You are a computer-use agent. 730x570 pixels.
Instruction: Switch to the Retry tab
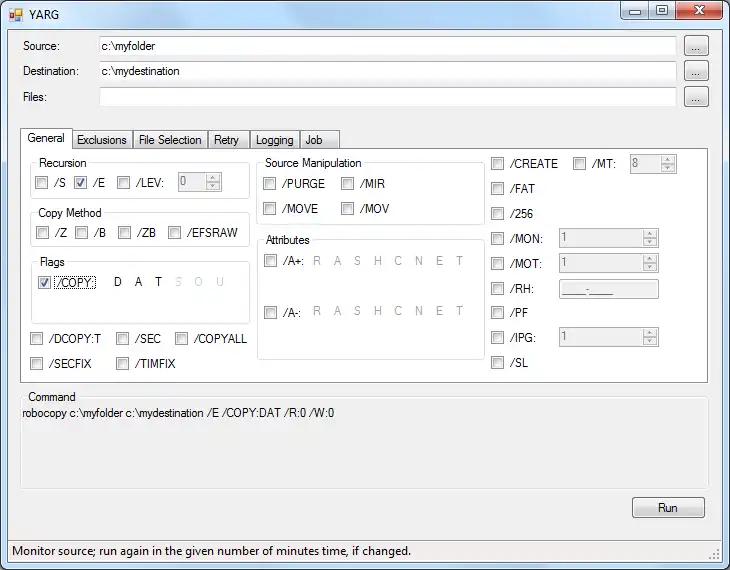(x=227, y=140)
